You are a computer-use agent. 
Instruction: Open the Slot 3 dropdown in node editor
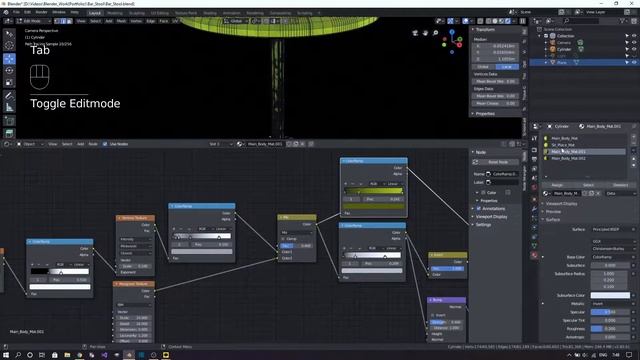pos(221,144)
